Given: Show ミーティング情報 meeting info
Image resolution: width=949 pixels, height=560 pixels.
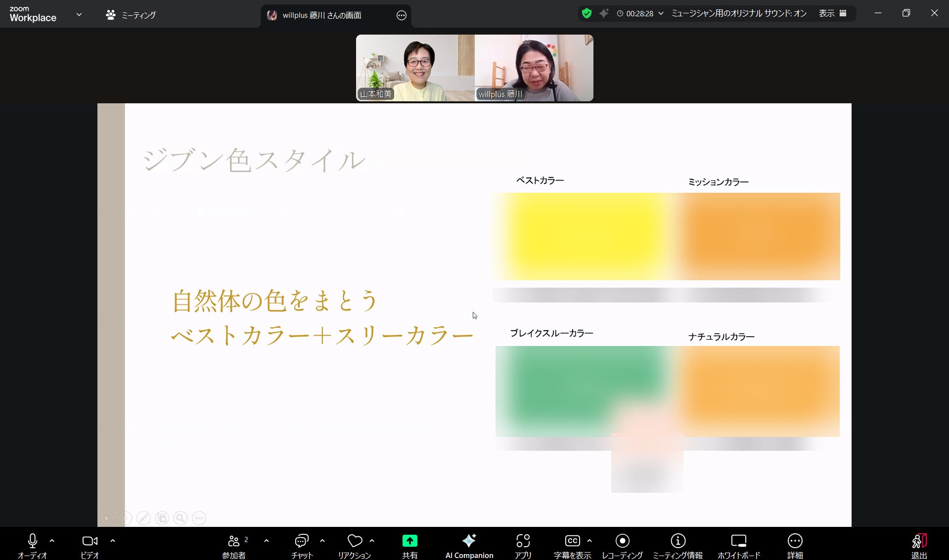Looking at the screenshot, I should point(678,541).
